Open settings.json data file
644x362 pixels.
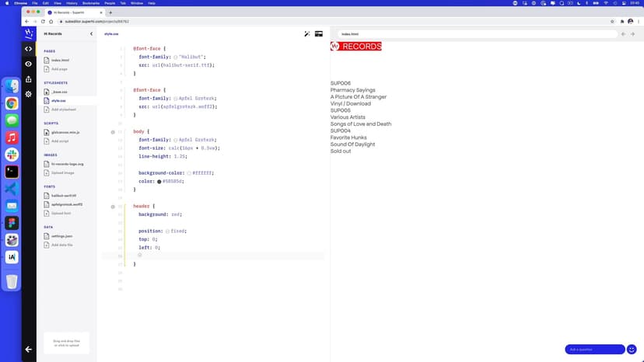61,236
